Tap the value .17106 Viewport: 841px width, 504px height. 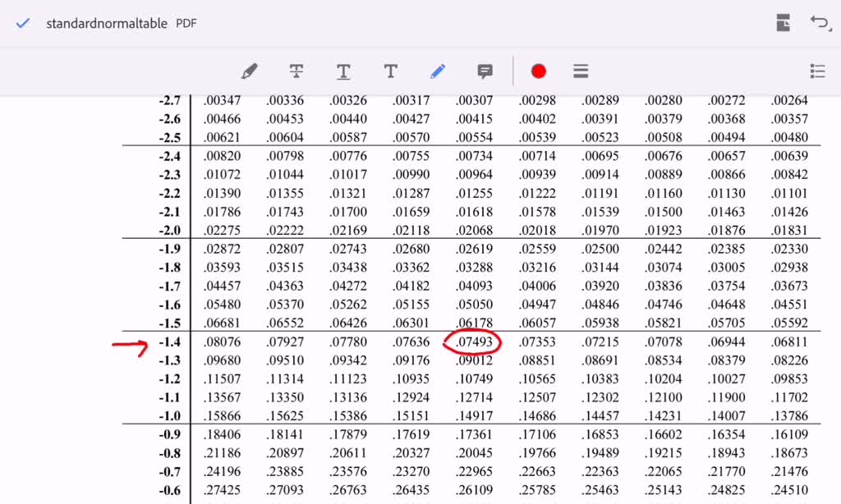(x=537, y=435)
